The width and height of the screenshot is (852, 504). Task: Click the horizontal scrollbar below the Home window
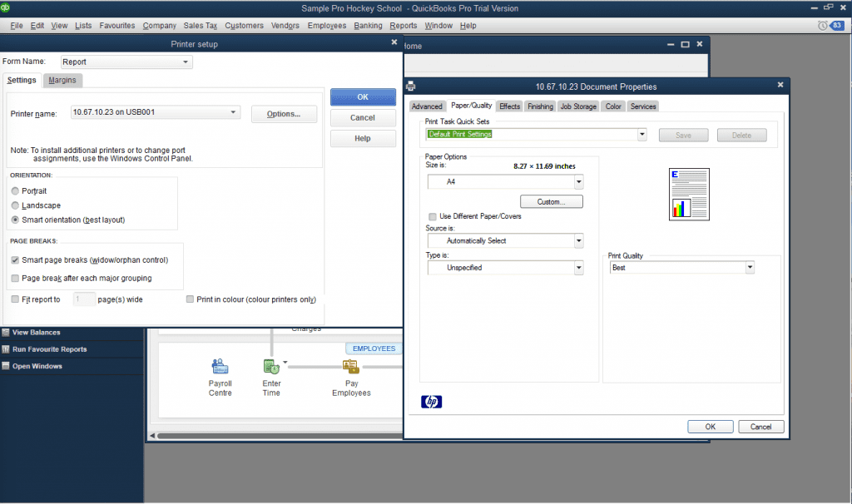pyautogui.click(x=275, y=434)
